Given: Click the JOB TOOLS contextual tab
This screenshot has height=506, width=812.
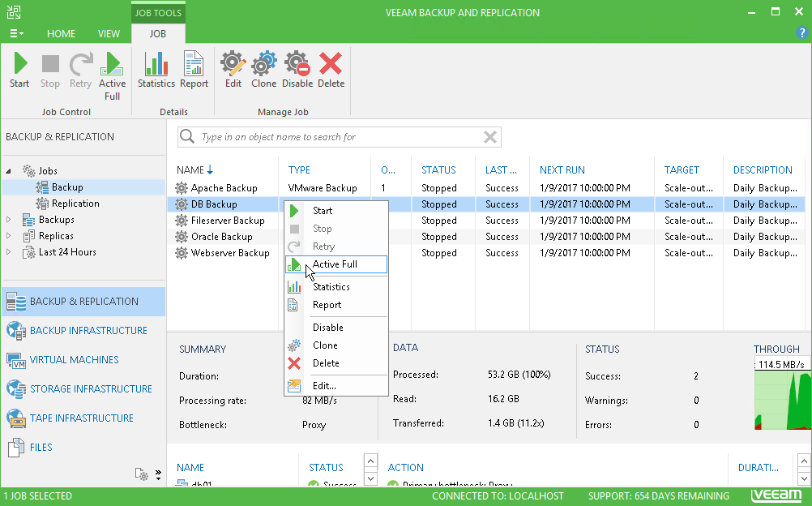Looking at the screenshot, I should coord(158,12).
